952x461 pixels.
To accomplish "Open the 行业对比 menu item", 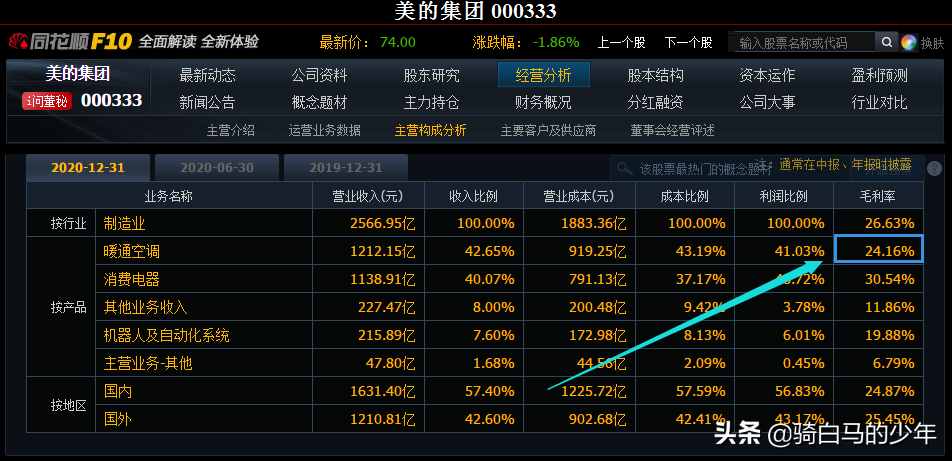I will click(x=879, y=102).
